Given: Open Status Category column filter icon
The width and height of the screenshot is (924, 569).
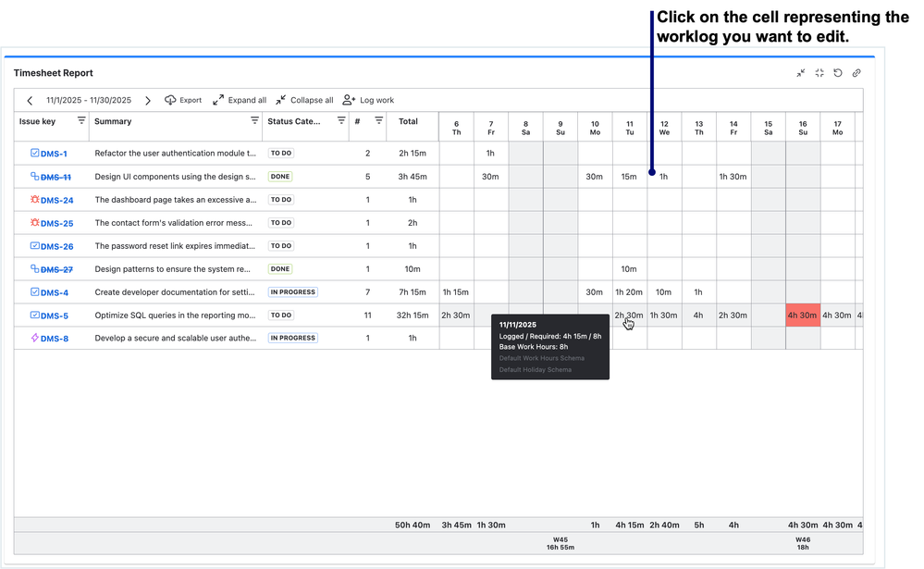Looking at the screenshot, I should coord(341,121).
